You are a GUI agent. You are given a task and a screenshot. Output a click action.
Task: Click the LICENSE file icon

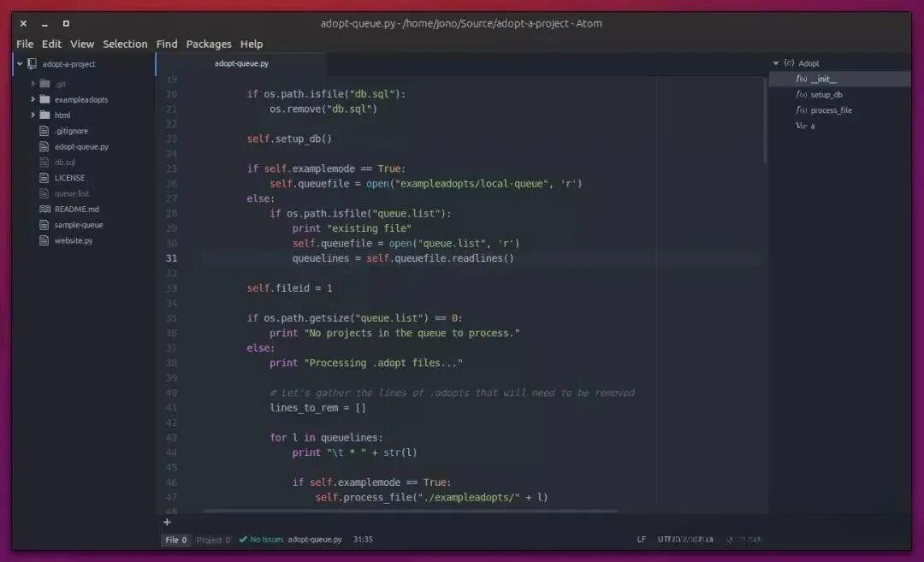coord(44,177)
